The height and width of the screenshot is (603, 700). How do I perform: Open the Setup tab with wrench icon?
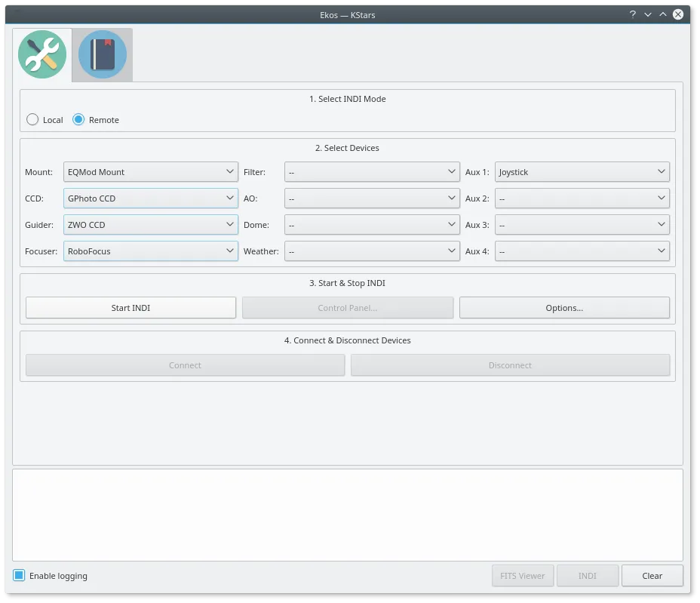[42, 54]
